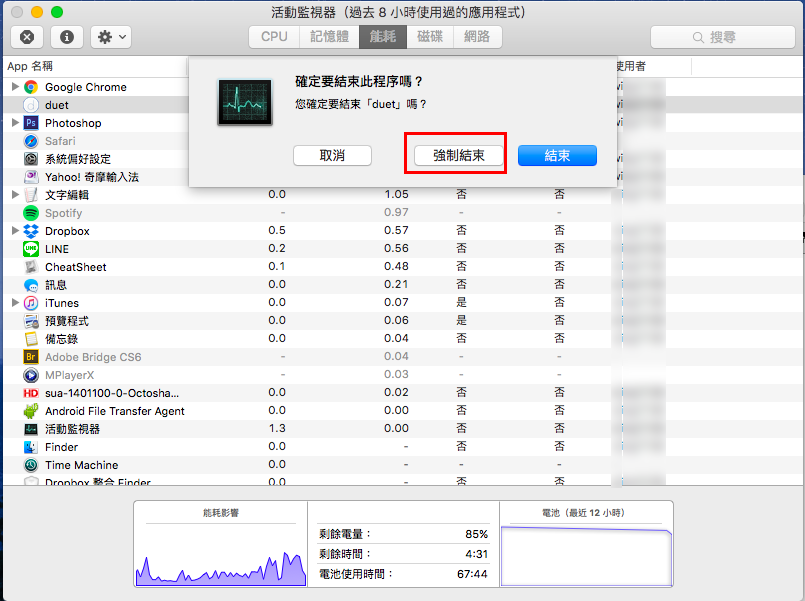Click the Finder face icon

pyautogui.click(x=31, y=447)
